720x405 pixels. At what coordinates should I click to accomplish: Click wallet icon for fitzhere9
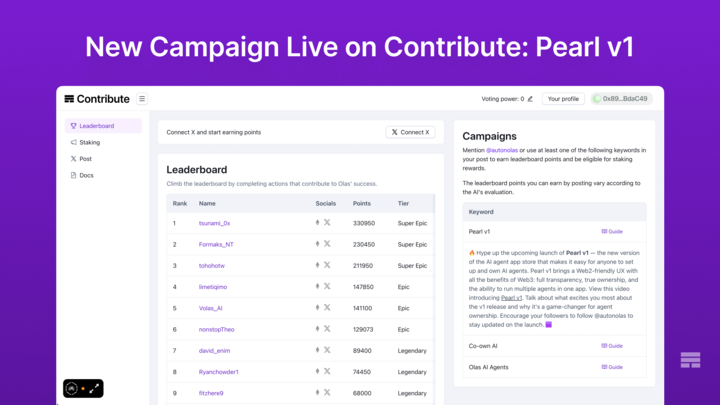click(x=317, y=392)
